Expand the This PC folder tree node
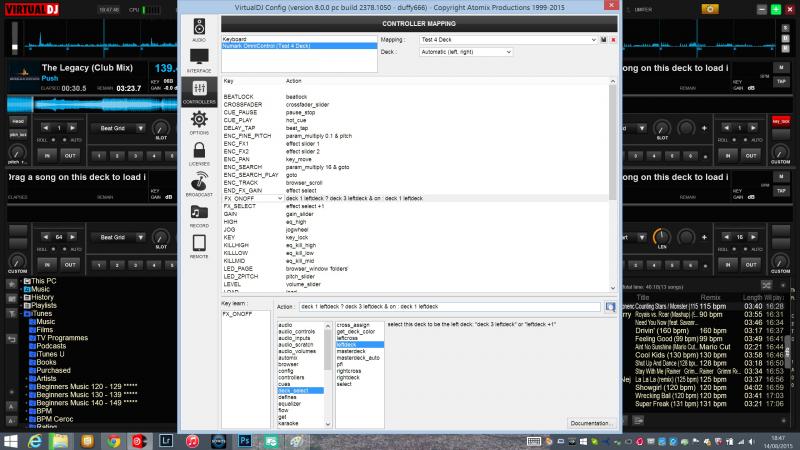The image size is (800, 450). pyautogui.click(x=23, y=281)
